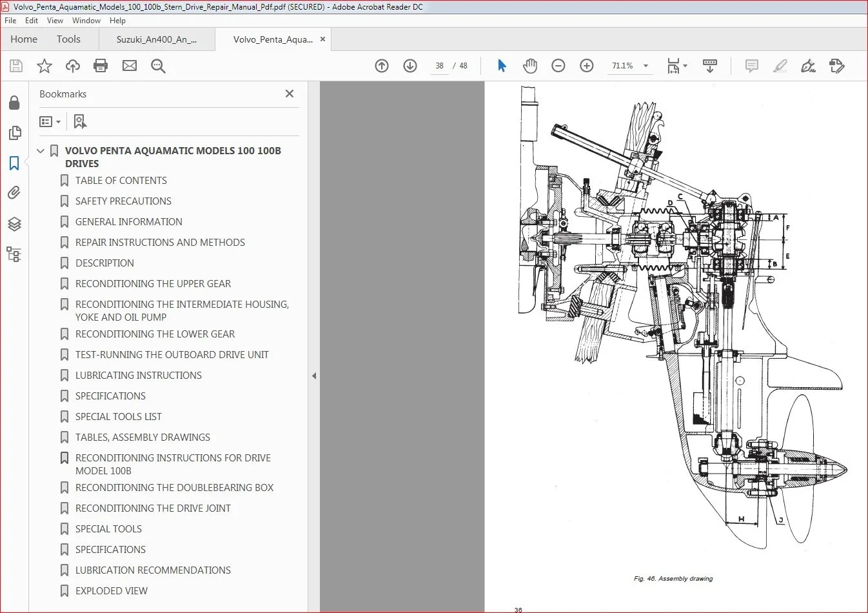Screen dimensions: 868x613
Task: Open the find text magnifier tool
Action: [158, 66]
